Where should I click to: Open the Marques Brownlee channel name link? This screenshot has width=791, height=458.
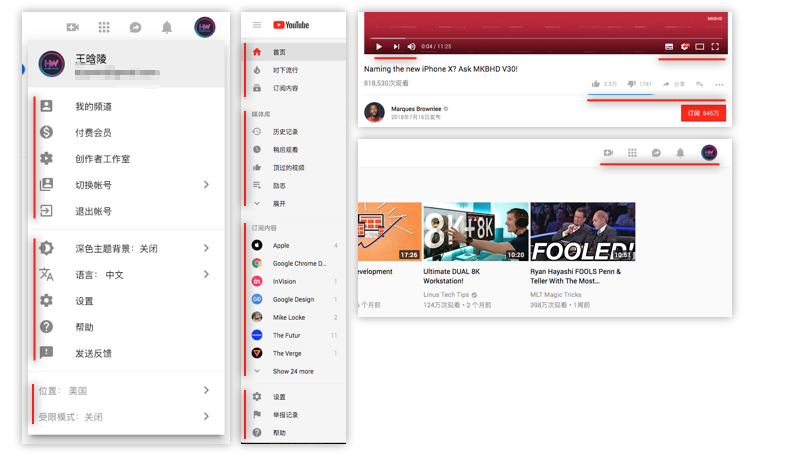[x=416, y=108]
